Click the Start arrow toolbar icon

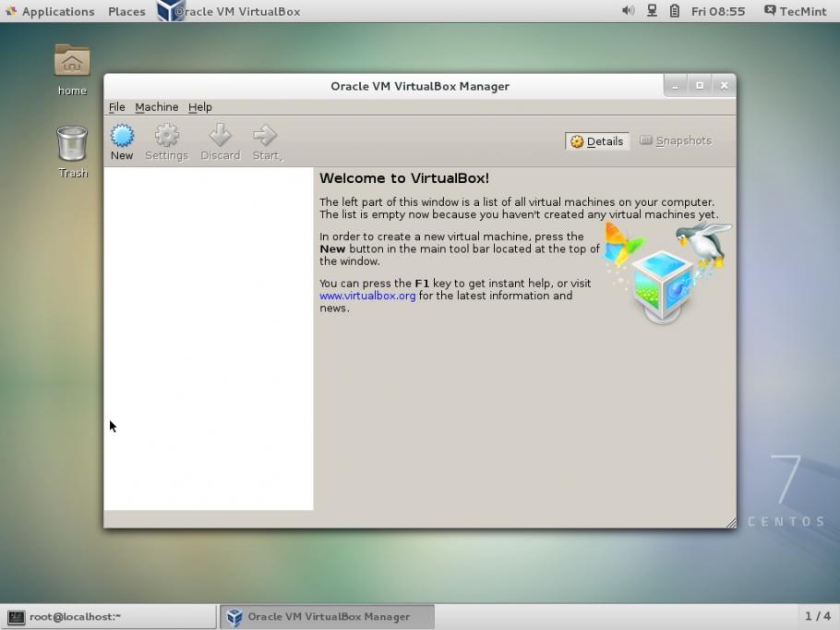tap(265, 136)
